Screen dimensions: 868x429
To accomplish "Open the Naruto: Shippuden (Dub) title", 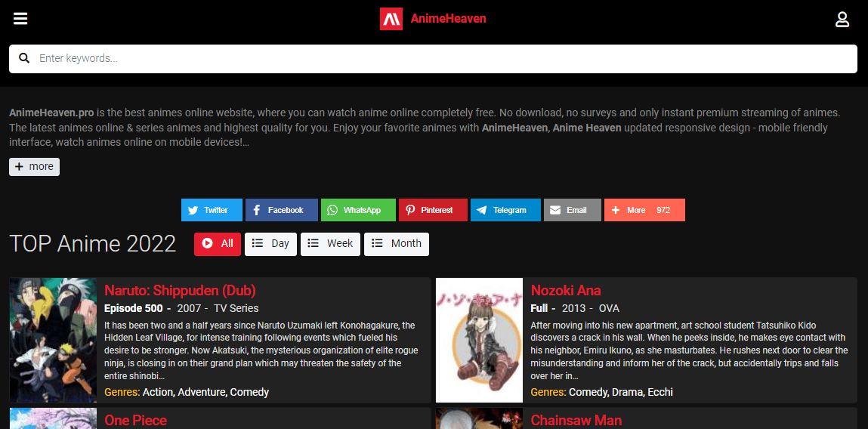I will point(180,291).
